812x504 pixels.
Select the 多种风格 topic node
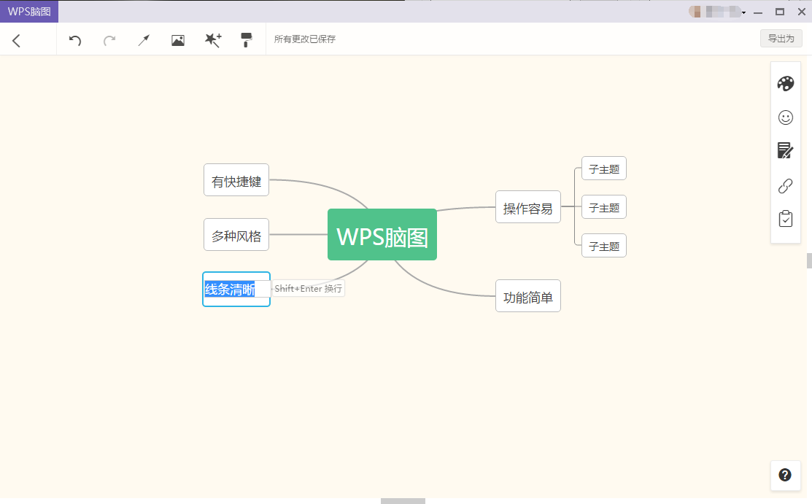tap(236, 235)
